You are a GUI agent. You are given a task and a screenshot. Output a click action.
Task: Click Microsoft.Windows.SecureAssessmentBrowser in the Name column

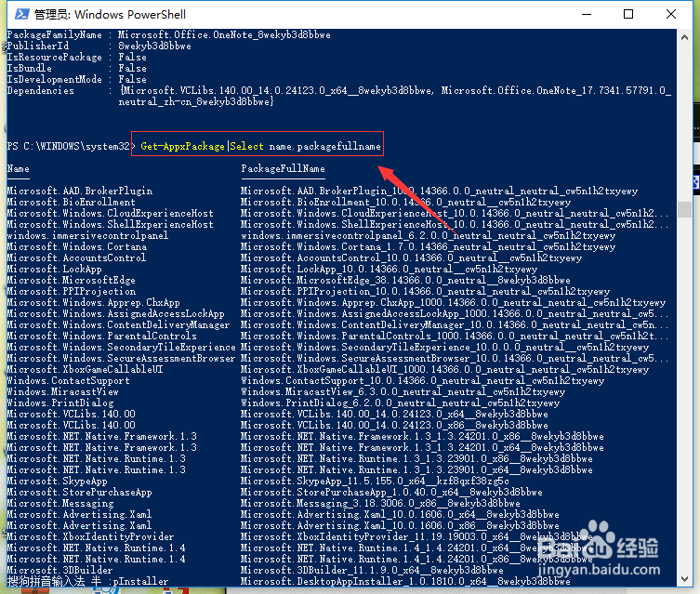(x=122, y=359)
